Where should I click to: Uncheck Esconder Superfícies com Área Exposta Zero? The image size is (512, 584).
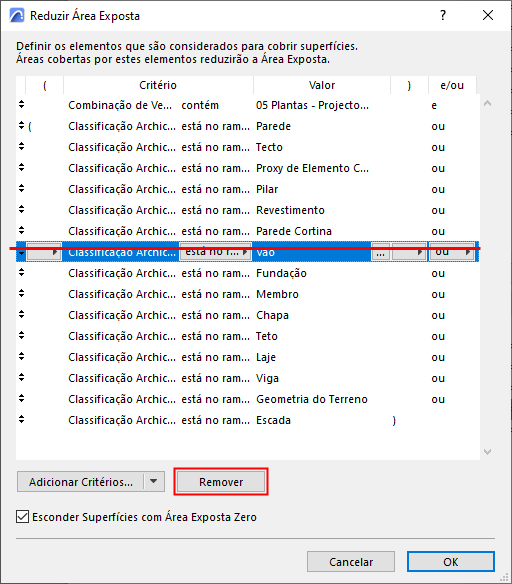pos(22,517)
